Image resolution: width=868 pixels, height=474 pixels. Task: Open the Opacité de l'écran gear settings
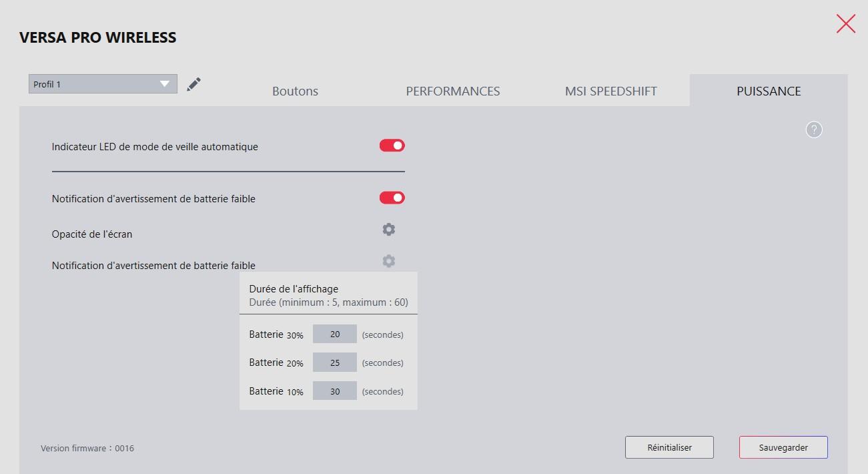click(x=388, y=229)
